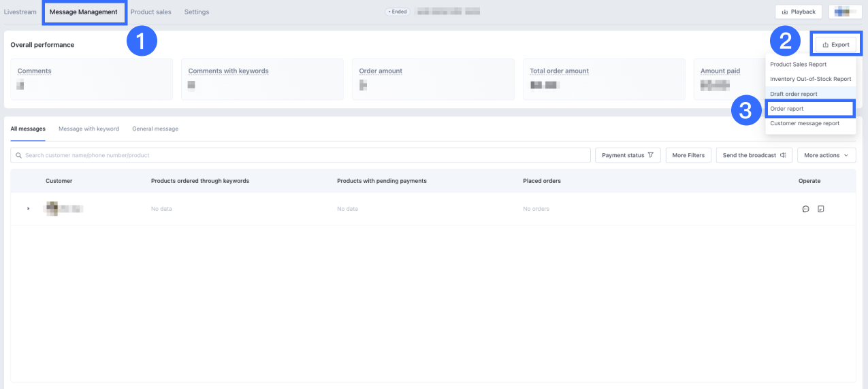Viewport: 868px width, 389px height.
Task: Click the order note icon in Operate column
Action: click(820, 209)
